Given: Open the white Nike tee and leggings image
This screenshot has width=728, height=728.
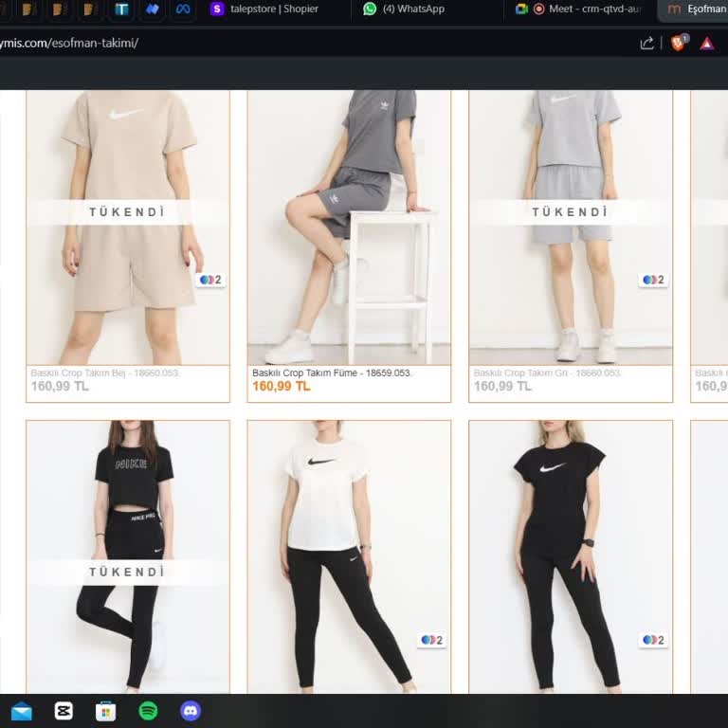Looking at the screenshot, I should [x=349, y=557].
